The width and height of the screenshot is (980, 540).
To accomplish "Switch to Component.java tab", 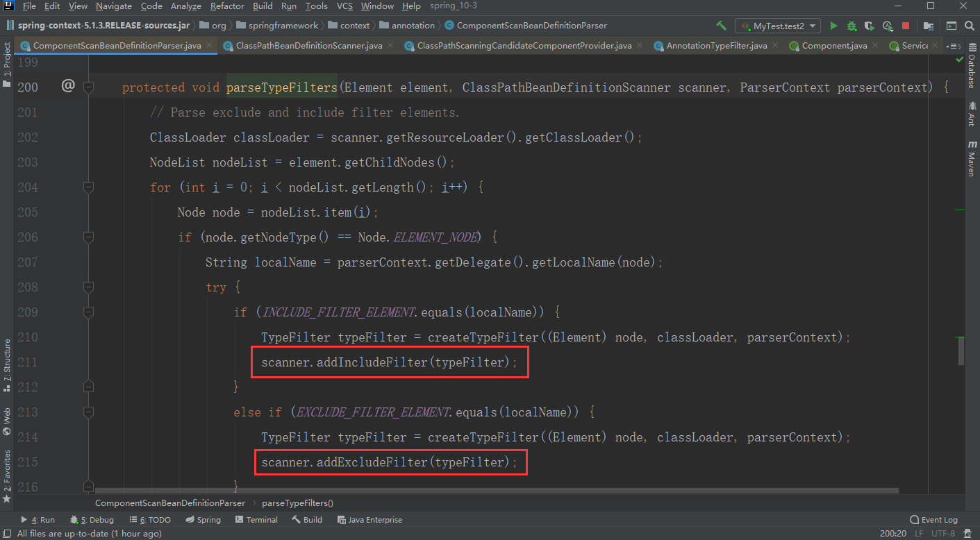I will point(834,46).
